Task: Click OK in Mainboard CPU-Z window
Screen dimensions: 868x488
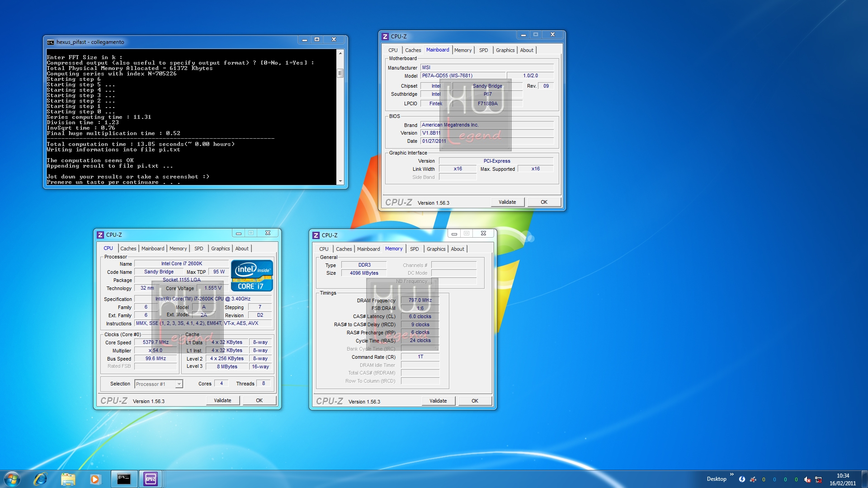Action: [544, 202]
